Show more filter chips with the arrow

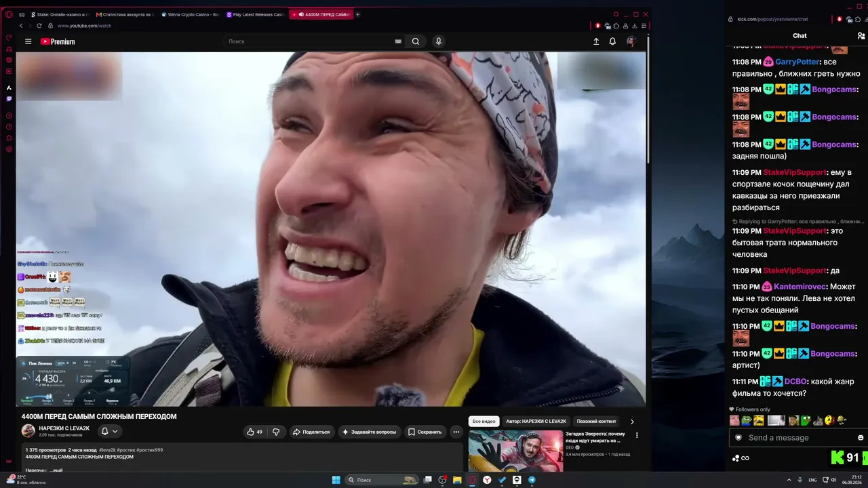click(x=632, y=422)
